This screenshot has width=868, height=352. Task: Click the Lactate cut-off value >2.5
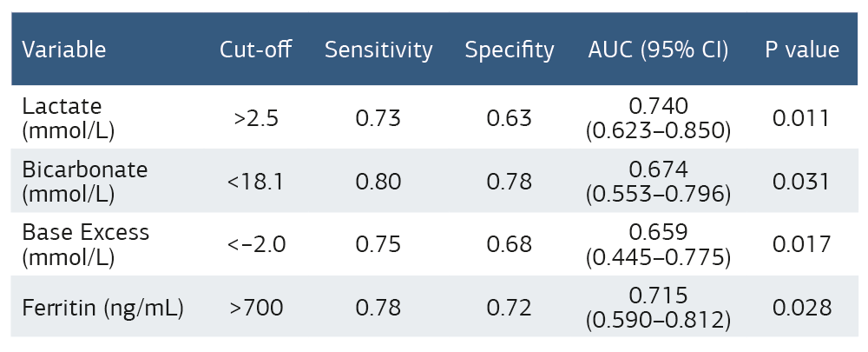[x=255, y=118]
